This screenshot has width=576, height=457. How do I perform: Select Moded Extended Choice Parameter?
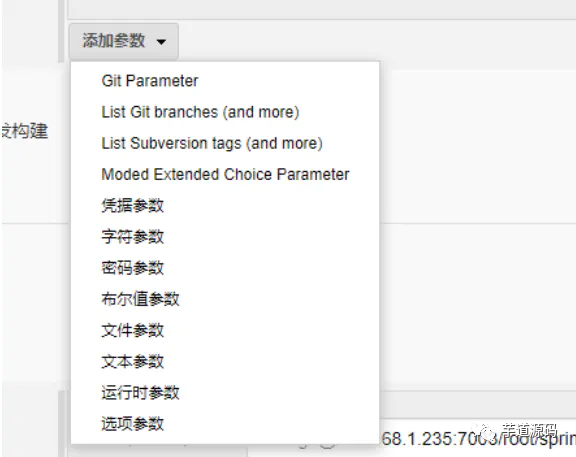225,174
